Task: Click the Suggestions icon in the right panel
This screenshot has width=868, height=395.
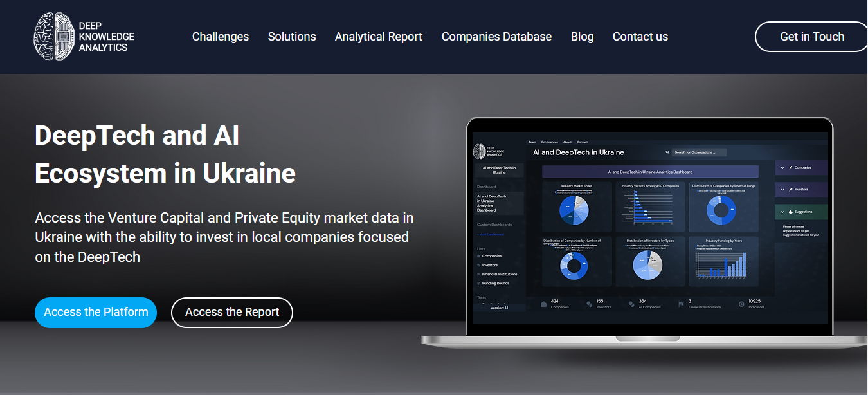Action: [790, 212]
